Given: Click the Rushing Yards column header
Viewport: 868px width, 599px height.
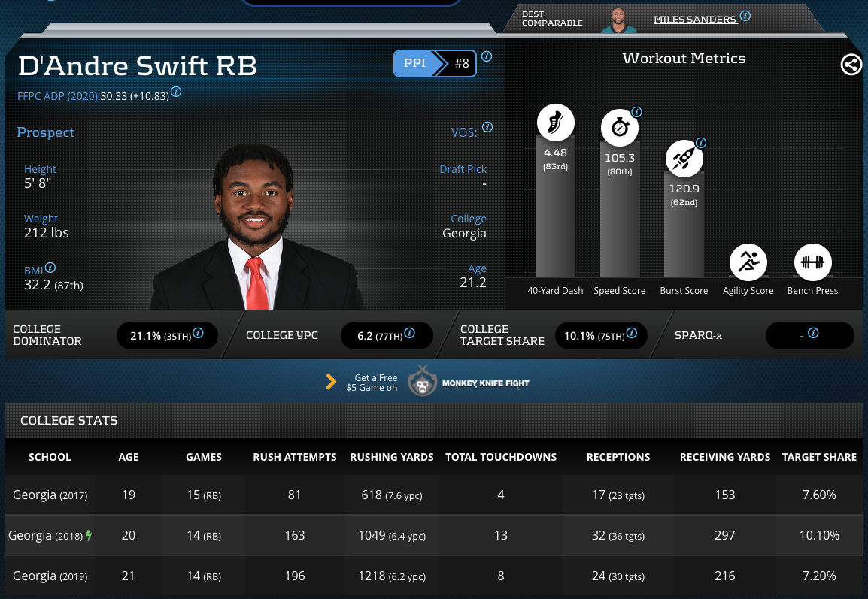Looking at the screenshot, I should click(x=392, y=457).
